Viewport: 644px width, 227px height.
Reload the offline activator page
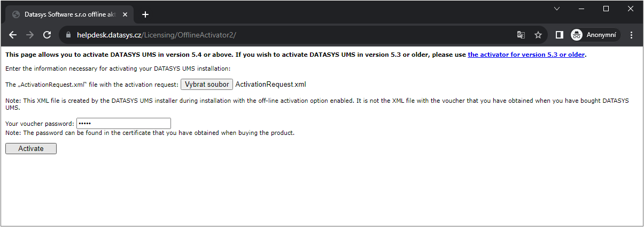click(47, 35)
